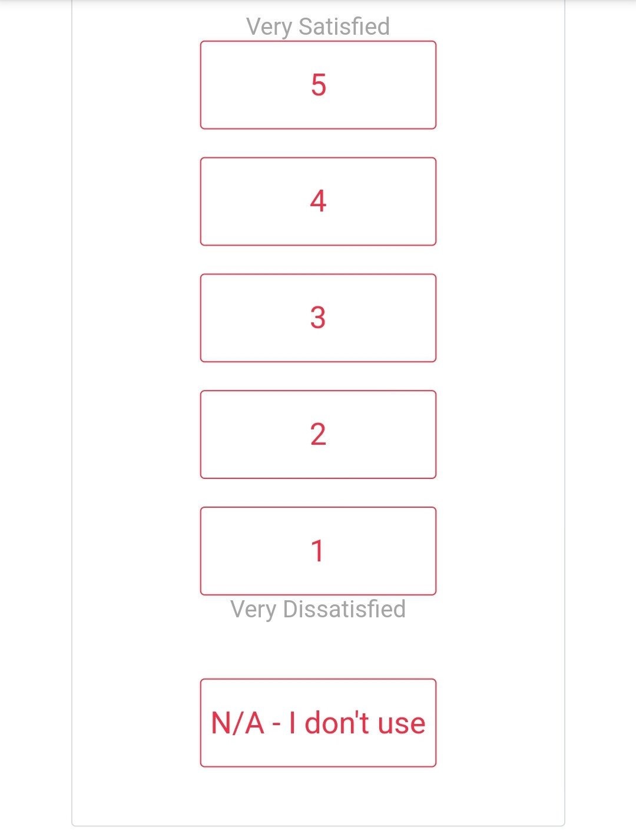
Task: Pick the button under Very Satisfied label
Action: 318,85
